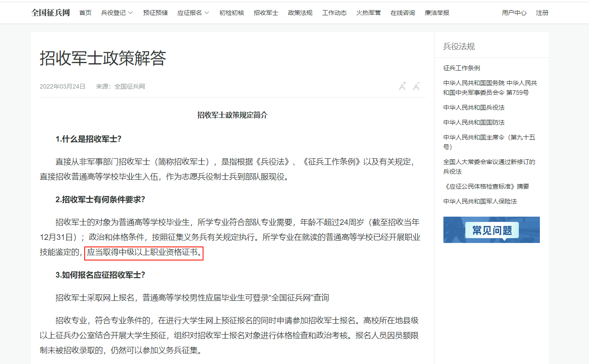Open the 招收军士 navigation item

266,13
